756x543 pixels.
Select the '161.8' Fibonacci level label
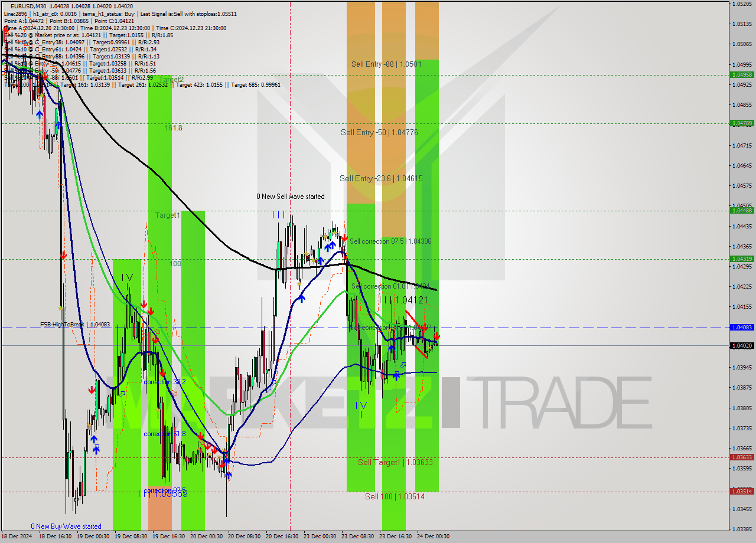coord(174,127)
